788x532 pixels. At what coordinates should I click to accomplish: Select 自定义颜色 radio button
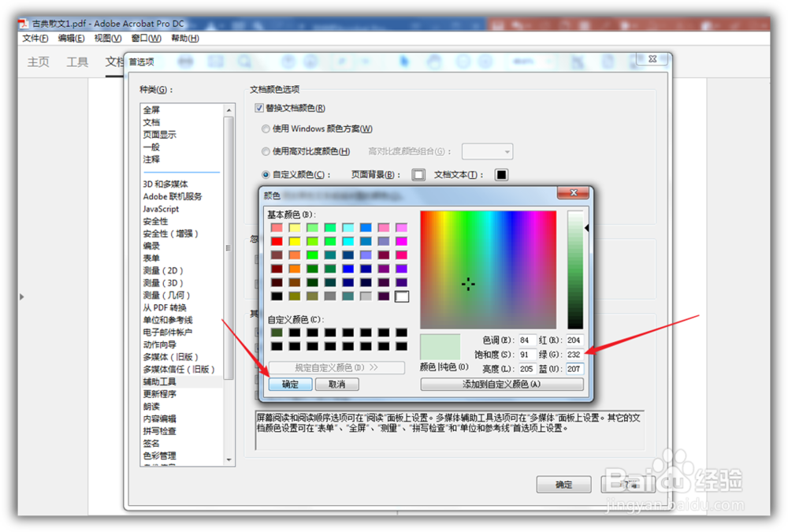point(266,174)
